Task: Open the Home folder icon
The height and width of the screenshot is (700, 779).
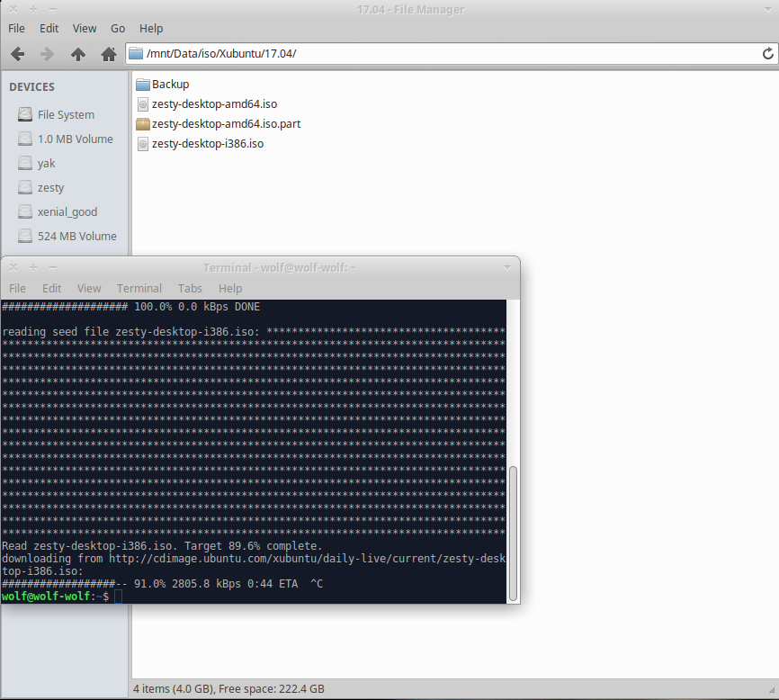Action: coord(109,54)
